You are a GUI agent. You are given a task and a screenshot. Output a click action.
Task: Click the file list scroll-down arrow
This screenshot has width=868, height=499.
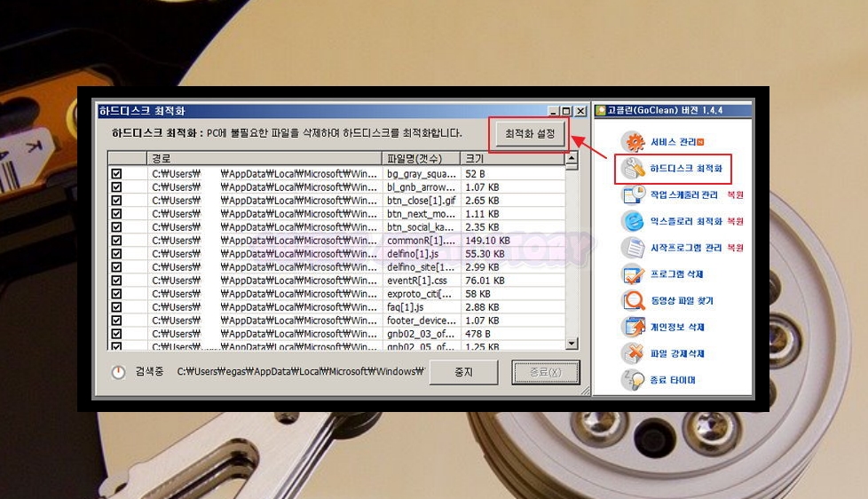click(x=572, y=344)
